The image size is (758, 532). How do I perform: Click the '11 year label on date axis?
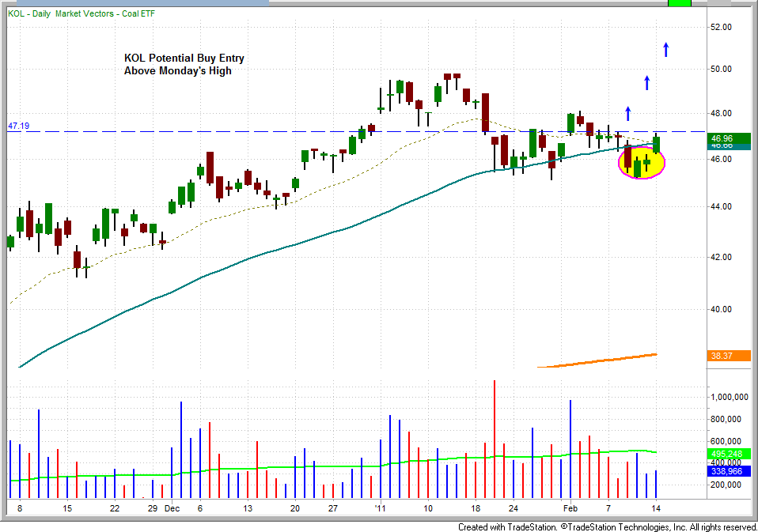click(x=381, y=508)
